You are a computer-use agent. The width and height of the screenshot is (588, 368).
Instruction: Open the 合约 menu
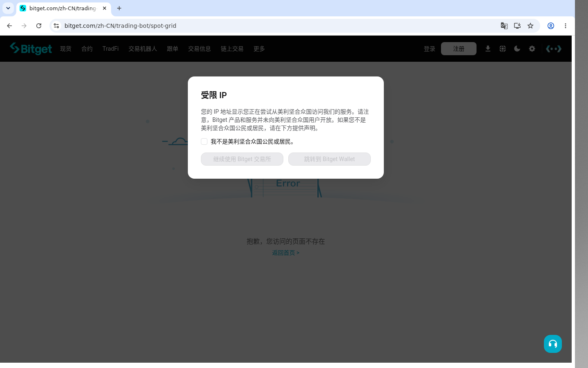point(87,49)
